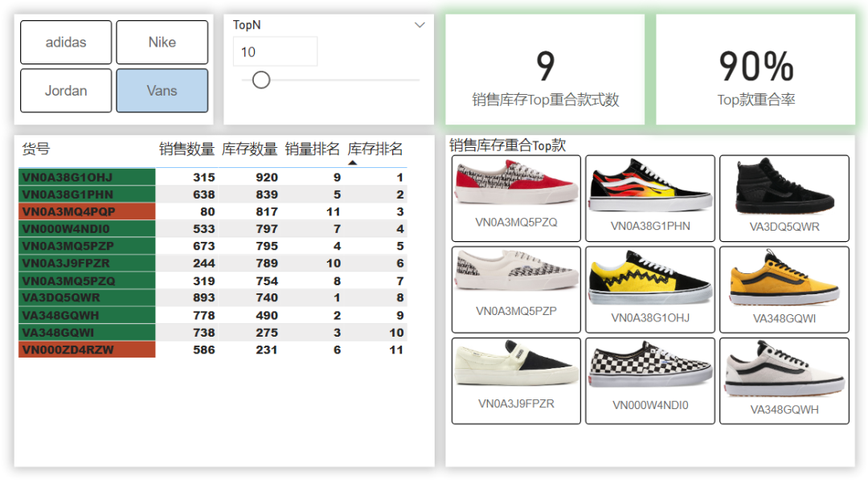Image resolution: width=868 pixels, height=483 pixels.
Task: Select the Nike brand slicer button
Action: click(162, 42)
